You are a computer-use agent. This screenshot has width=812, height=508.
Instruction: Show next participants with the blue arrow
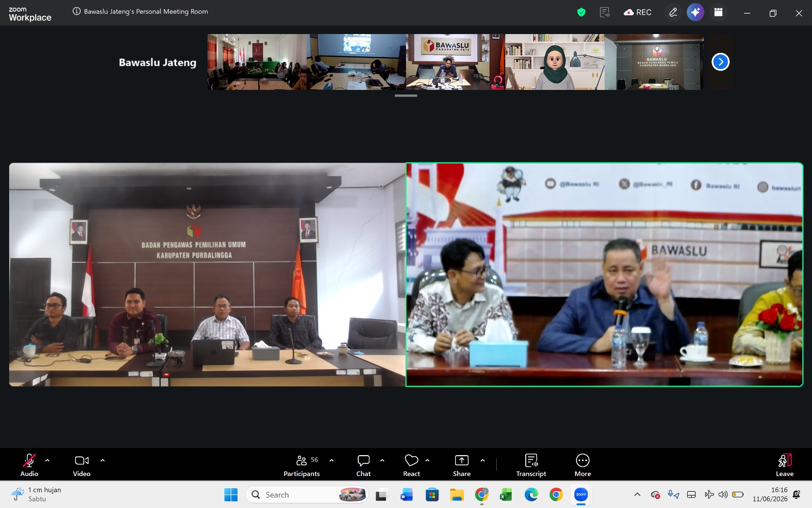pos(721,62)
